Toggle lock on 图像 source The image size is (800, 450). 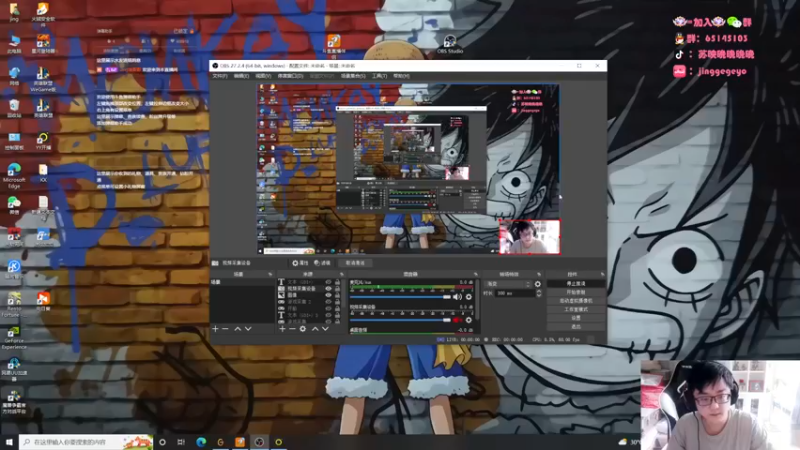337,295
